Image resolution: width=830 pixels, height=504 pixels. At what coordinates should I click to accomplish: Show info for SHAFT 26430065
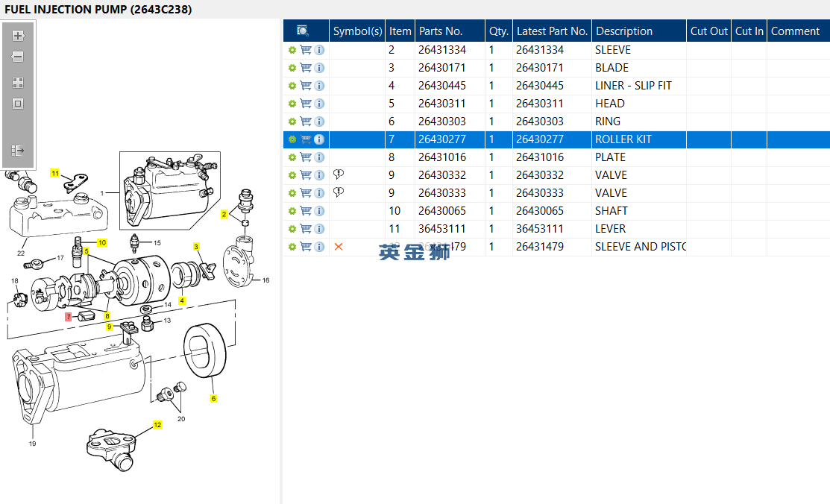(319, 211)
